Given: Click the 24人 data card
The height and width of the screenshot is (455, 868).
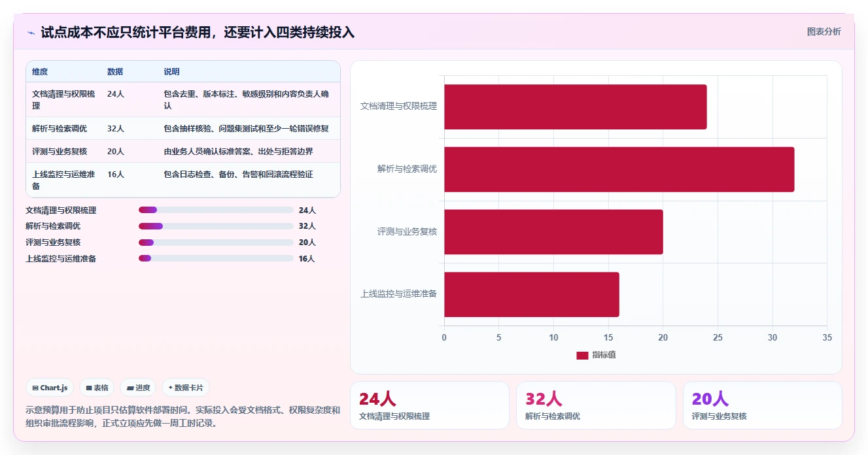Looking at the screenshot, I should coord(430,405).
